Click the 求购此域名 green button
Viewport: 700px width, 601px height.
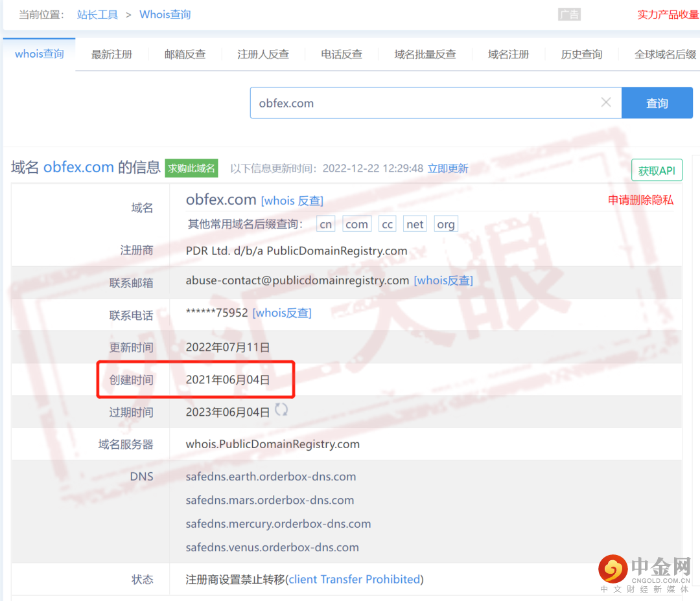(x=191, y=168)
